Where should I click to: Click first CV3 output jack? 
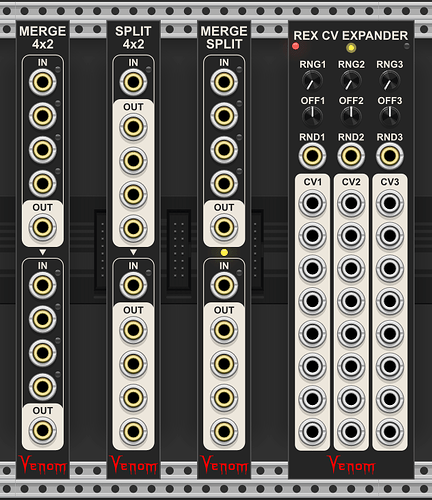(390, 203)
